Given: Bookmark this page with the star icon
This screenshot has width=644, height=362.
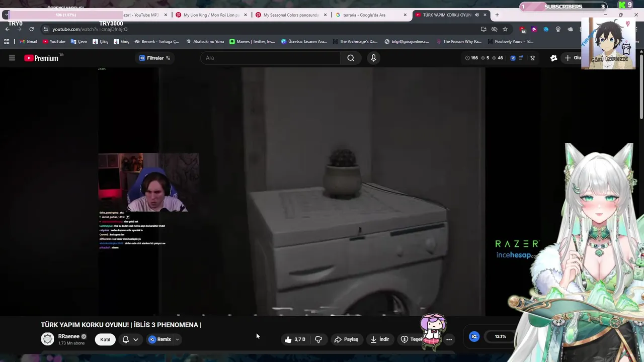Looking at the screenshot, I should [x=505, y=29].
